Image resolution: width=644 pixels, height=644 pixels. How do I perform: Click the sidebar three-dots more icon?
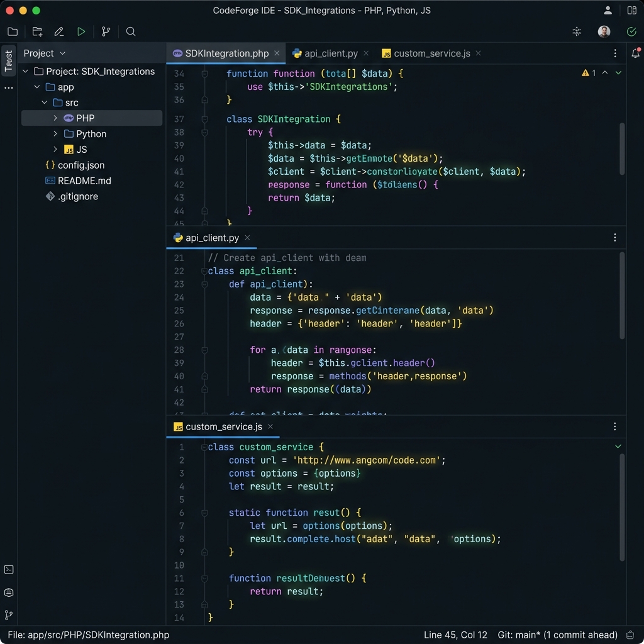tap(9, 88)
